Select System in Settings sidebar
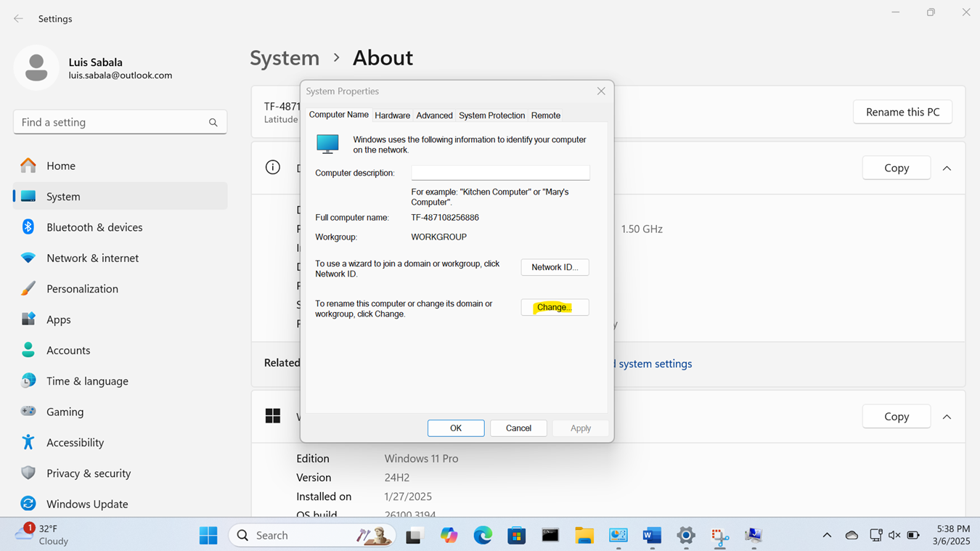980x551 pixels. click(121, 196)
